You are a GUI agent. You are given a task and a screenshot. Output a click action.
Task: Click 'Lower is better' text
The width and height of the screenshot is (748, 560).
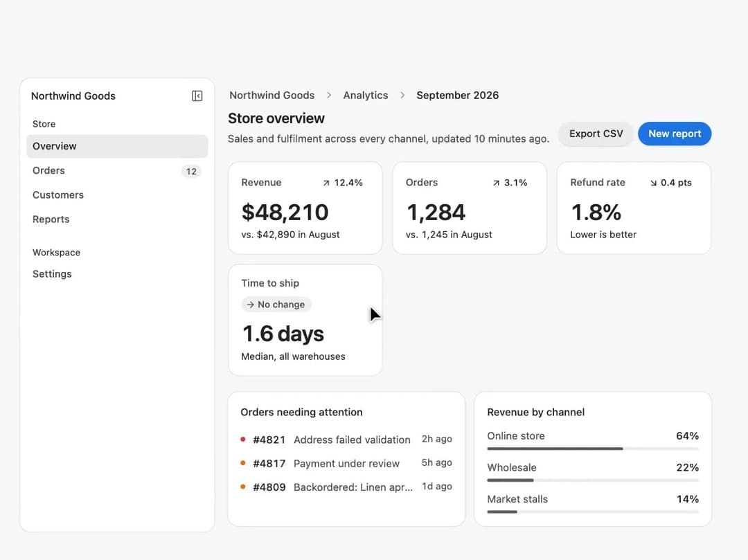click(603, 235)
